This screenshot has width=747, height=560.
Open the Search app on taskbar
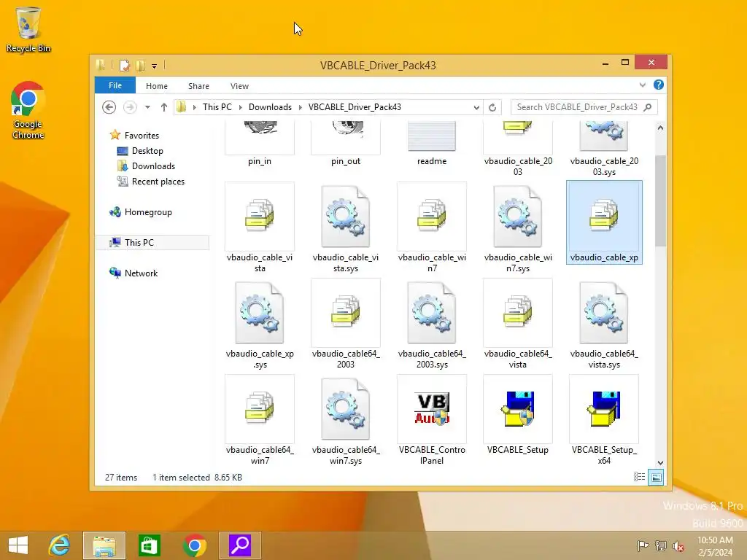pos(240,545)
